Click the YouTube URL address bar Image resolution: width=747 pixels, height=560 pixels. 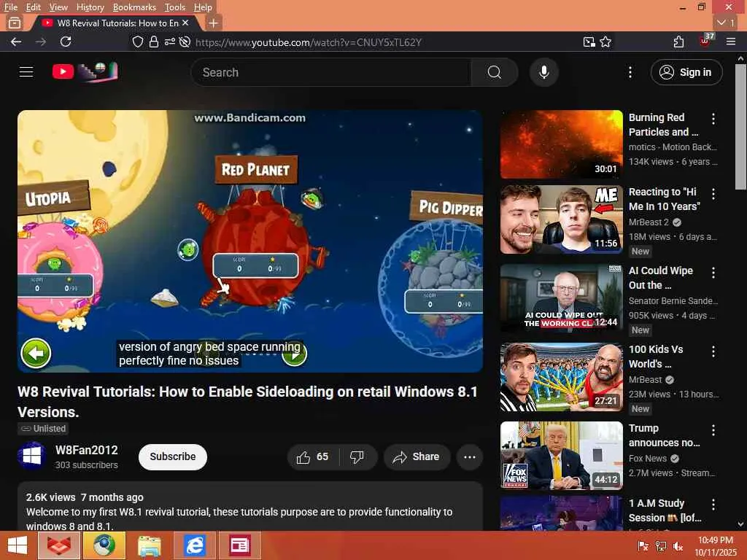(309, 42)
